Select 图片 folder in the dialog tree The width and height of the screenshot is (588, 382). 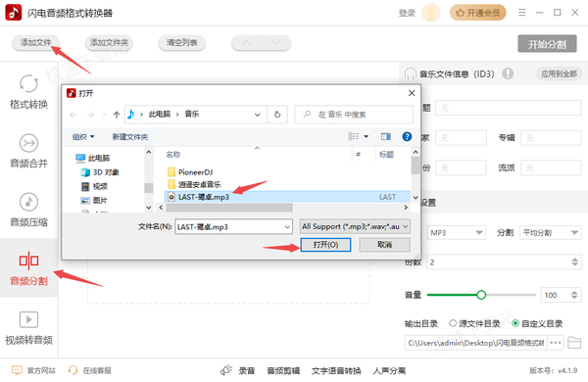pyautogui.click(x=94, y=200)
